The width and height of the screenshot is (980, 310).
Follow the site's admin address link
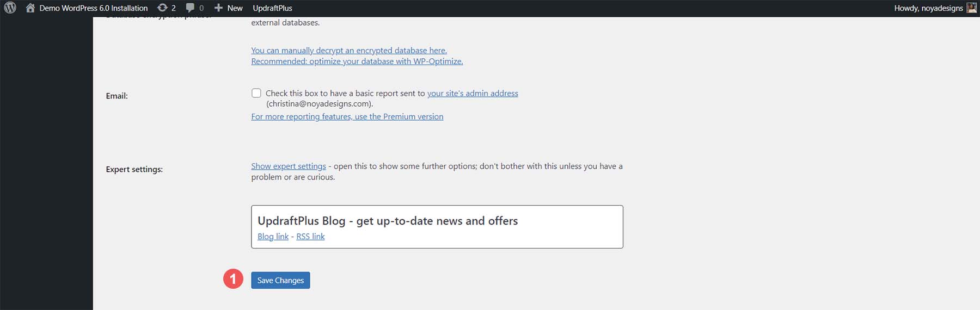473,94
